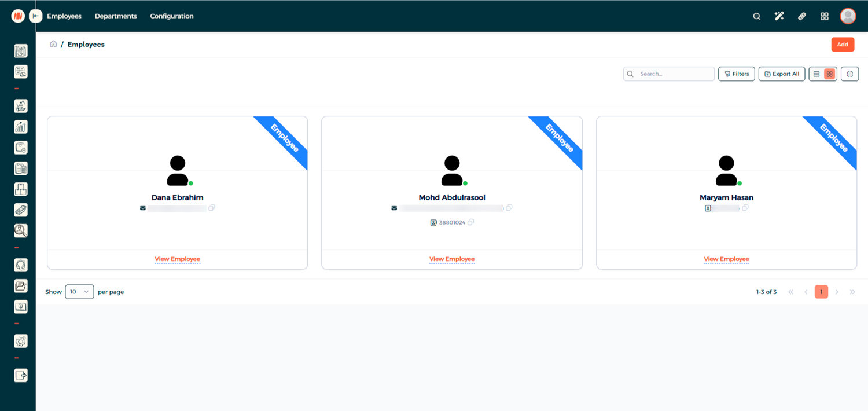
Task: Click the logout icon at sidebar bottom
Action: click(20, 376)
